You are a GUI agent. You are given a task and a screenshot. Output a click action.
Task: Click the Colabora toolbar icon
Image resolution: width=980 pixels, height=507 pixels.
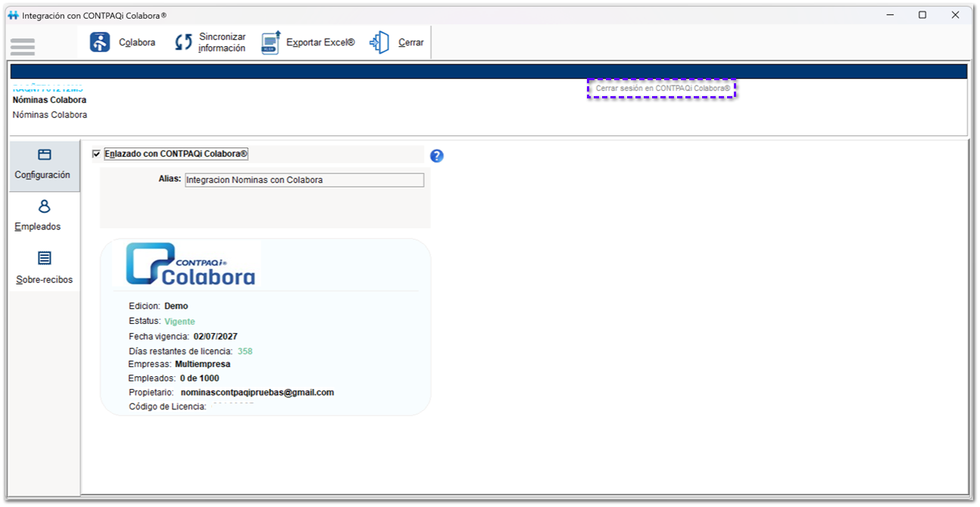click(x=100, y=42)
